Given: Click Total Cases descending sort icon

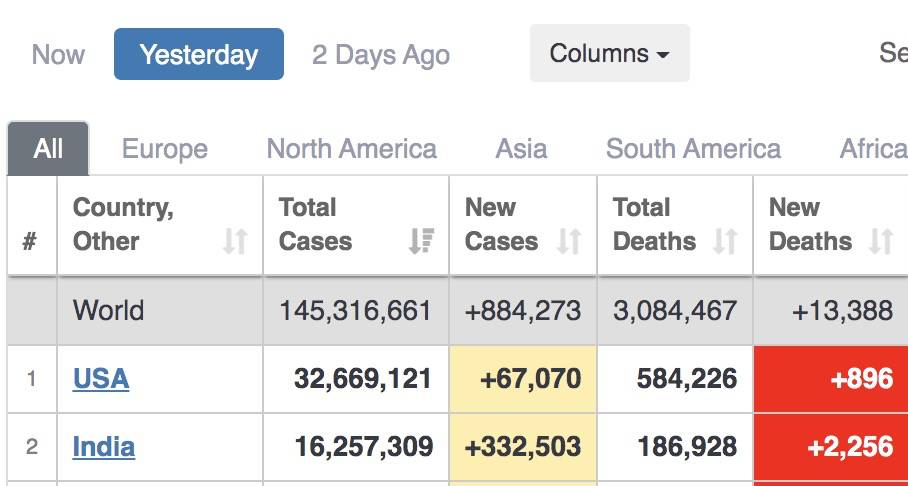Looking at the screenshot, I should point(421,241).
